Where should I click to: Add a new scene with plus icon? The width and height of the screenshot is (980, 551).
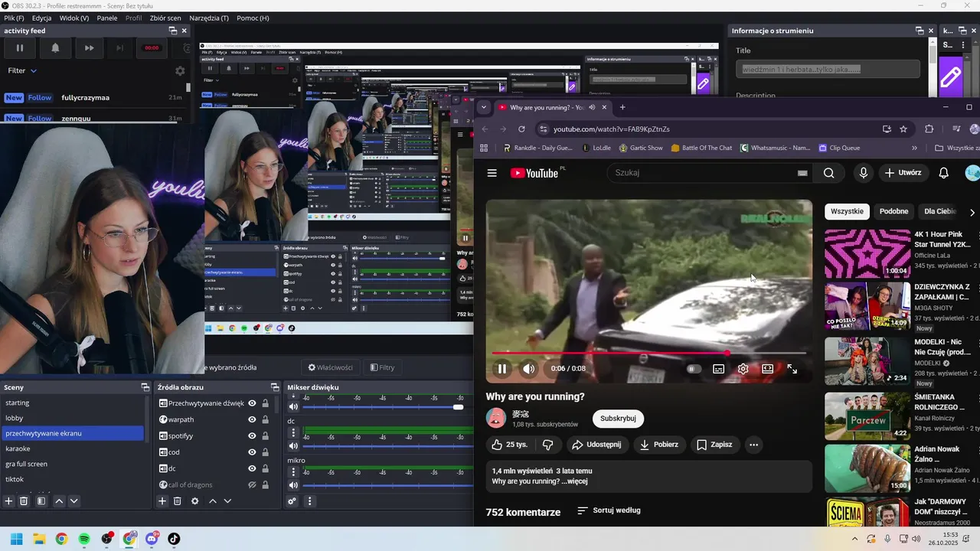[x=9, y=501]
